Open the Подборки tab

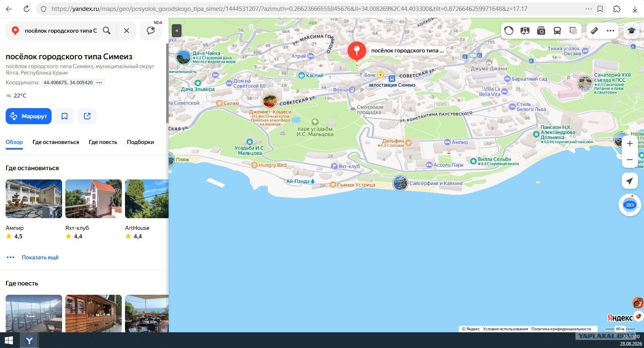point(140,142)
